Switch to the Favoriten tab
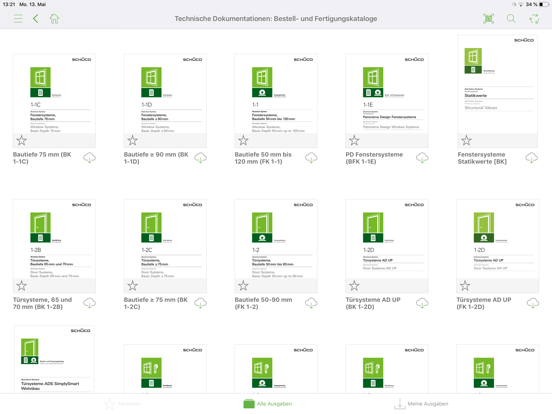 tap(122, 404)
